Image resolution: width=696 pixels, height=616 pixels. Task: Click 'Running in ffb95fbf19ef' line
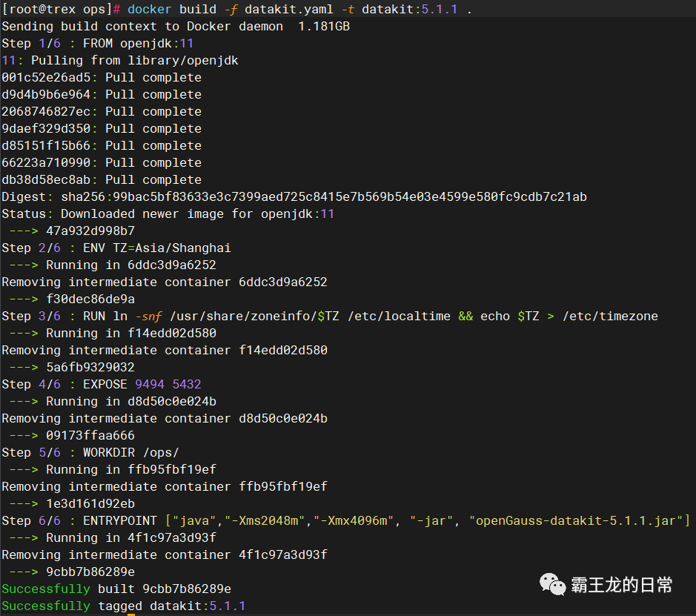[113, 469]
